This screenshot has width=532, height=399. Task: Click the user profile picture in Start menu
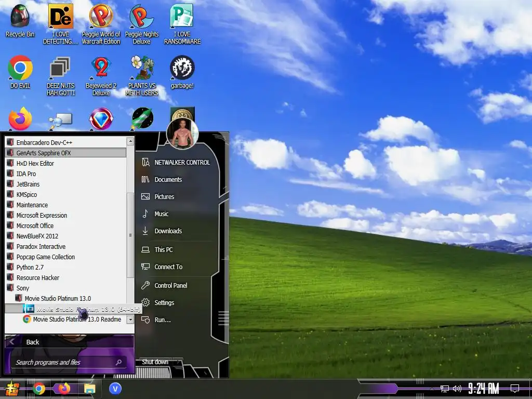tap(182, 134)
